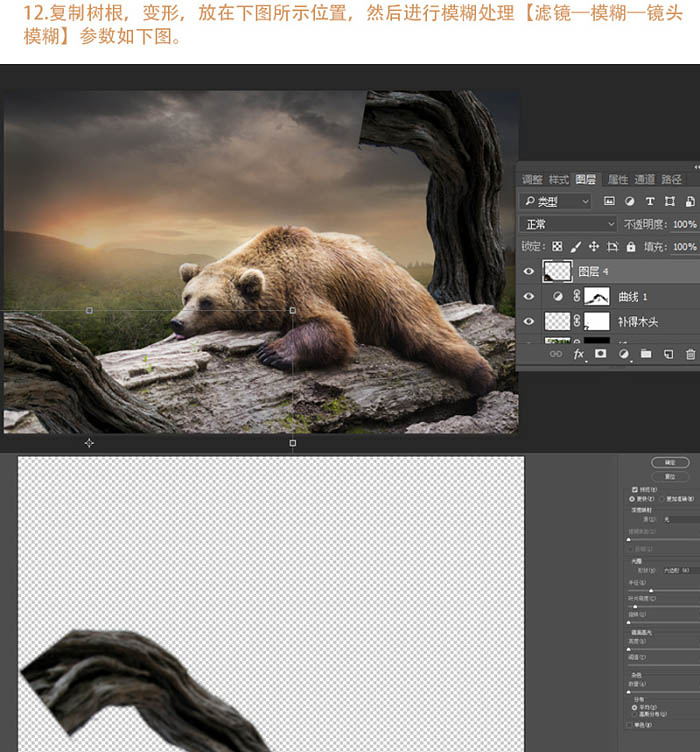Click iris radius slider handle
This screenshot has width=700, height=752.
click(651, 591)
